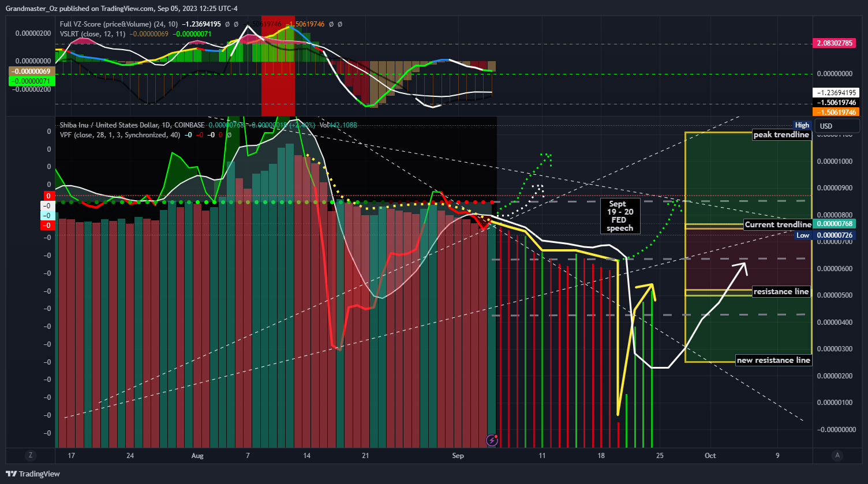Select the VSLRT (close, 12, 11) indicator legend
The width and height of the screenshot is (868, 484).
click(93, 34)
